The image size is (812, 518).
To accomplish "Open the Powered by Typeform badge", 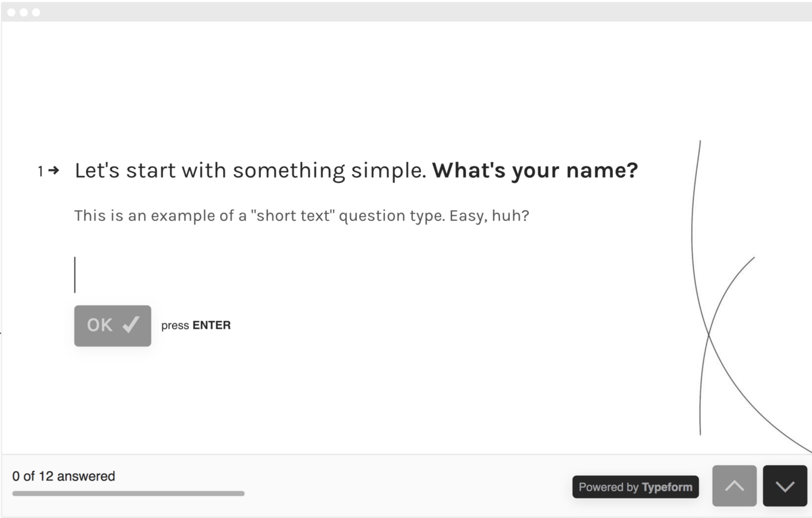I will pyautogui.click(x=635, y=487).
